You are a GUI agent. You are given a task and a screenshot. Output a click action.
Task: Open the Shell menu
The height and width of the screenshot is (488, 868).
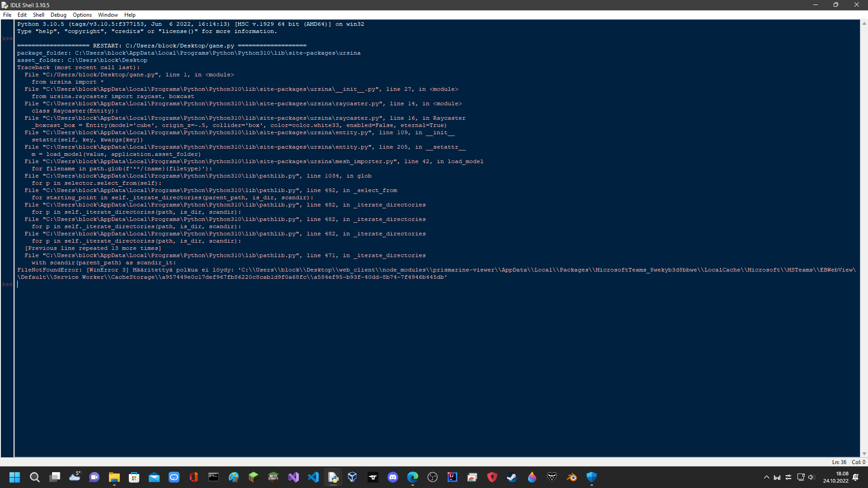pyautogui.click(x=38, y=14)
